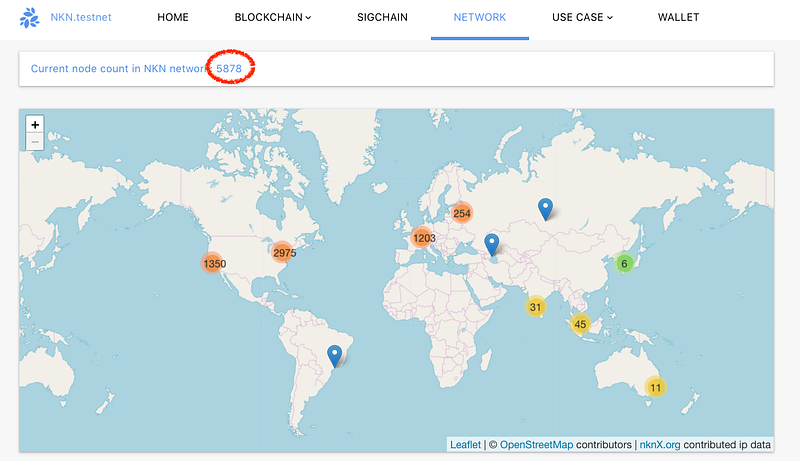The width and height of the screenshot is (800, 461).
Task: Select the blue pin near the Caspian Sea
Action: pyautogui.click(x=491, y=245)
